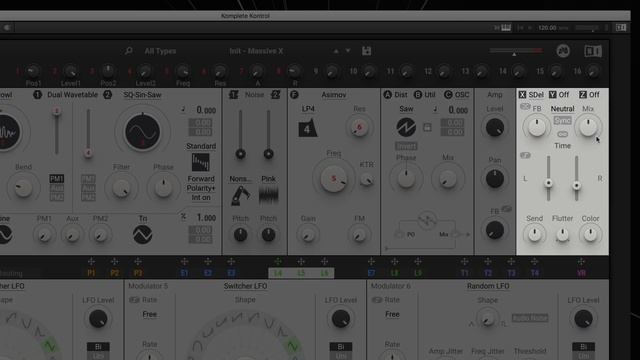Open the SQ-Sin-Saw wavetable menu
Screen dimensions: 640x360
142,95
